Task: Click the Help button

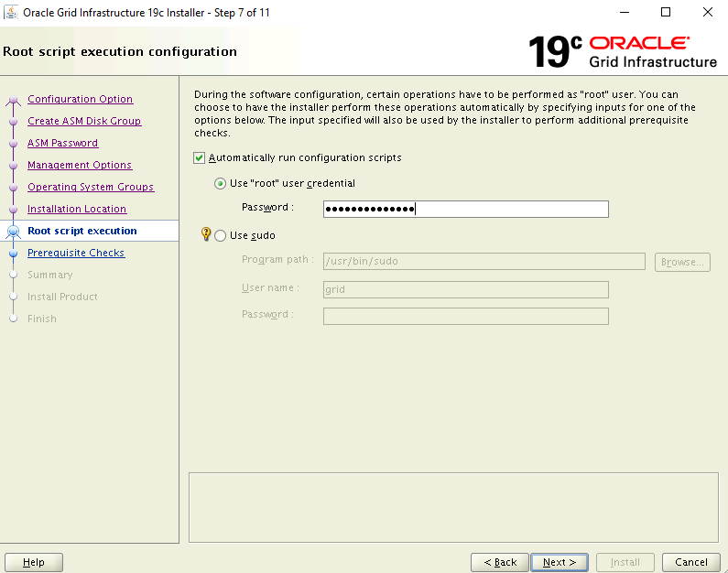Action: tap(34, 562)
